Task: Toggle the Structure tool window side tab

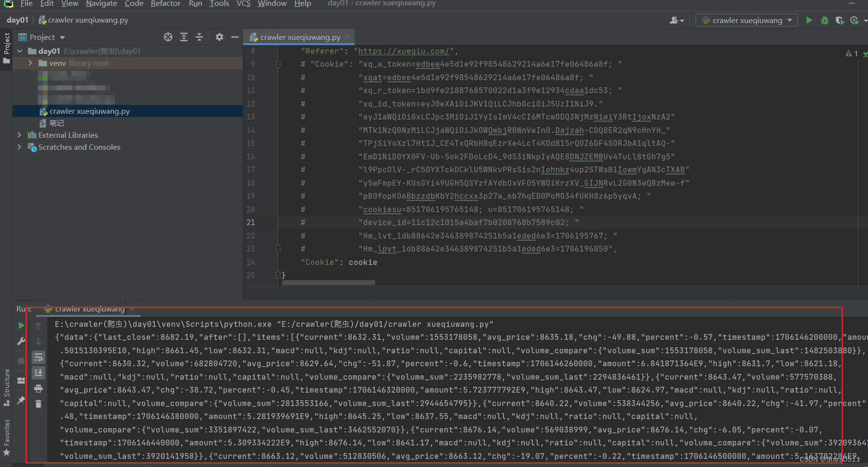Action: (x=6, y=388)
